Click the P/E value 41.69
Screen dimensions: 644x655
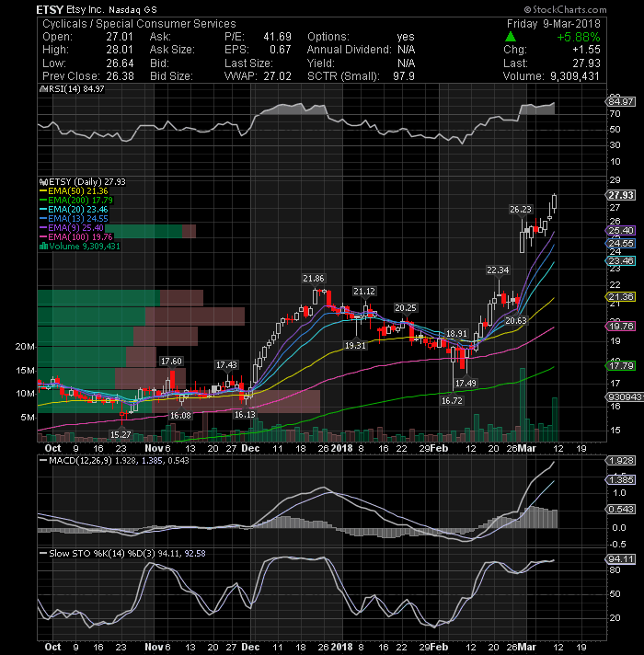pyautogui.click(x=277, y=37)
